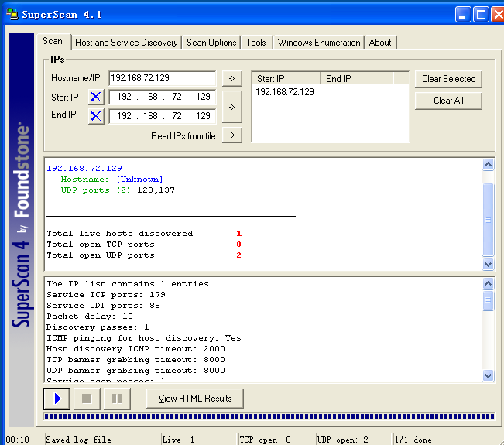The height and width of the screenshot is (445, 504).
Task: Click the UDP open: 2 status entry
Action: coord(343,440)
